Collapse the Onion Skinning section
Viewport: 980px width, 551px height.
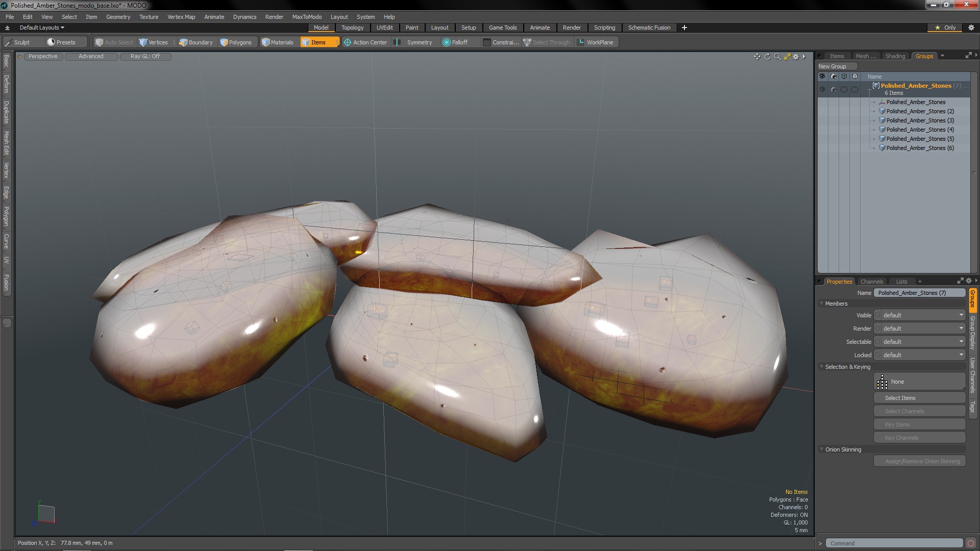[x=822, y=449]
